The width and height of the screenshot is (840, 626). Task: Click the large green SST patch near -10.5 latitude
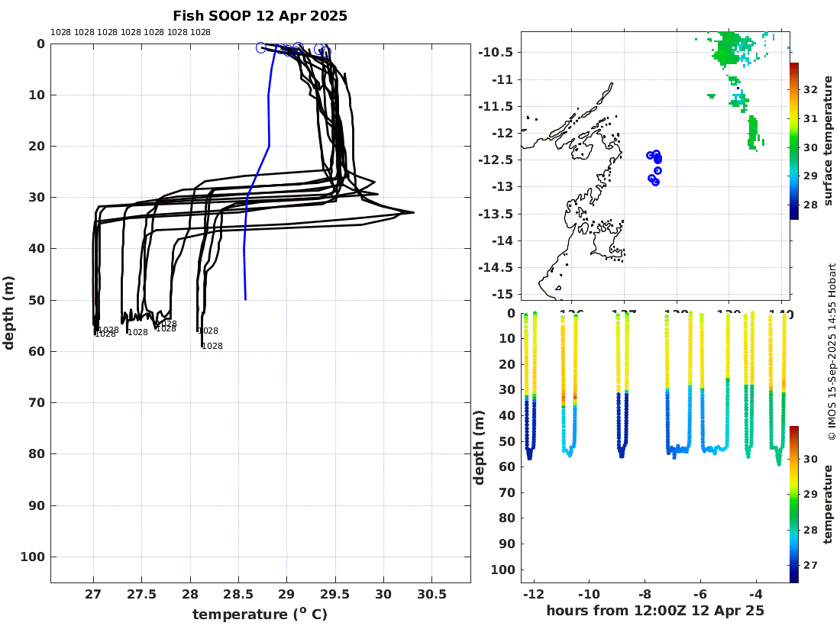coord(729,50)
